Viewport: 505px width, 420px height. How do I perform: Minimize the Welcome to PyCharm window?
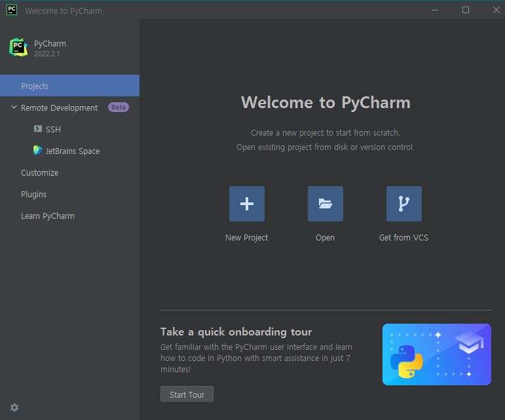pos(435,10)
